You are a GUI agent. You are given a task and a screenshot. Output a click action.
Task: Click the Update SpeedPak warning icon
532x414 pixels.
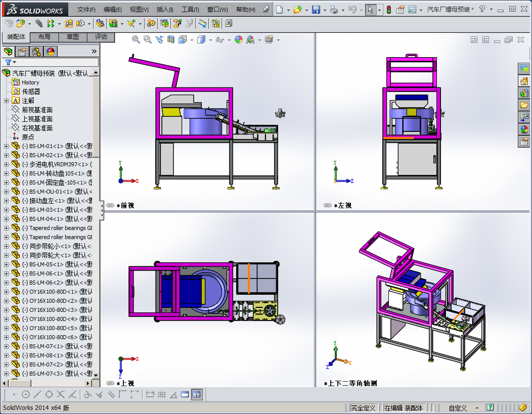pyautogui.click(x=215, y=23)
